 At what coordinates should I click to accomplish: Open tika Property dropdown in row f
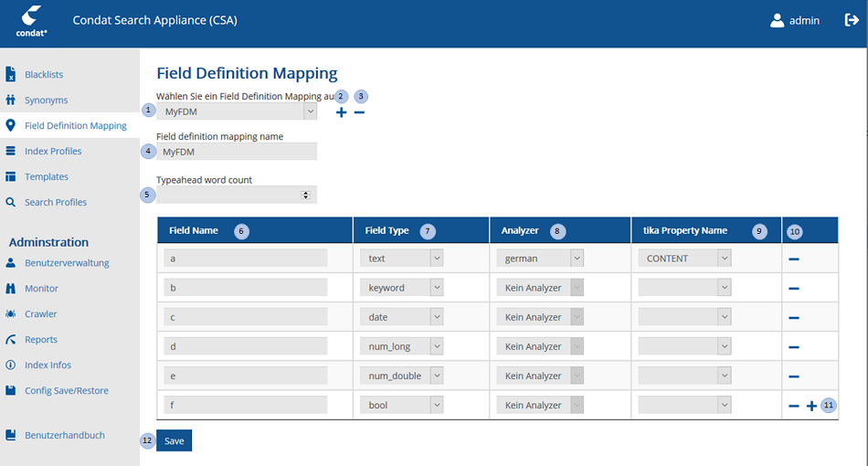tap(684, 405)
